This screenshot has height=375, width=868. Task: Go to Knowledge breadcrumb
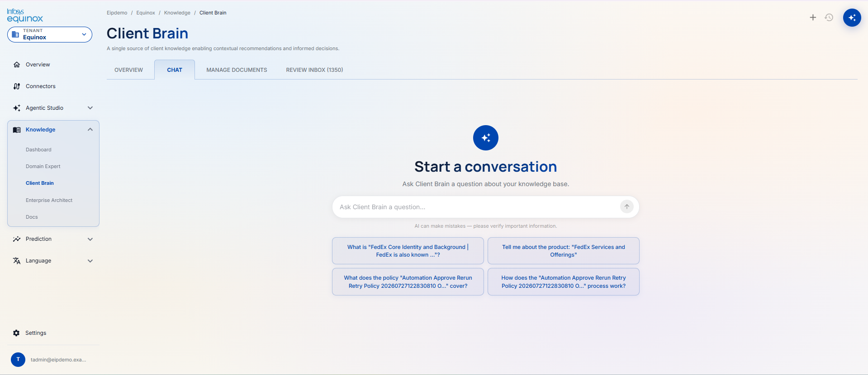[x=177, y=13]
